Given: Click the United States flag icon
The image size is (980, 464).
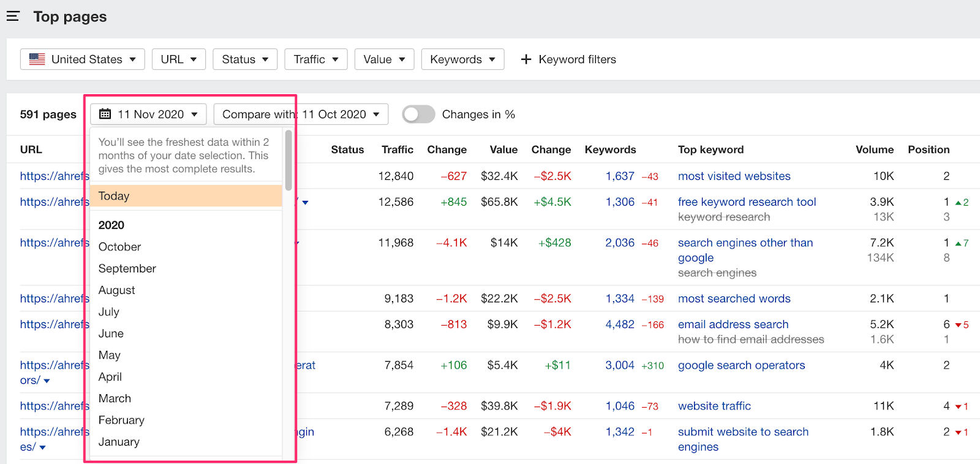Looking at the screenshot, I should [37, 59].
